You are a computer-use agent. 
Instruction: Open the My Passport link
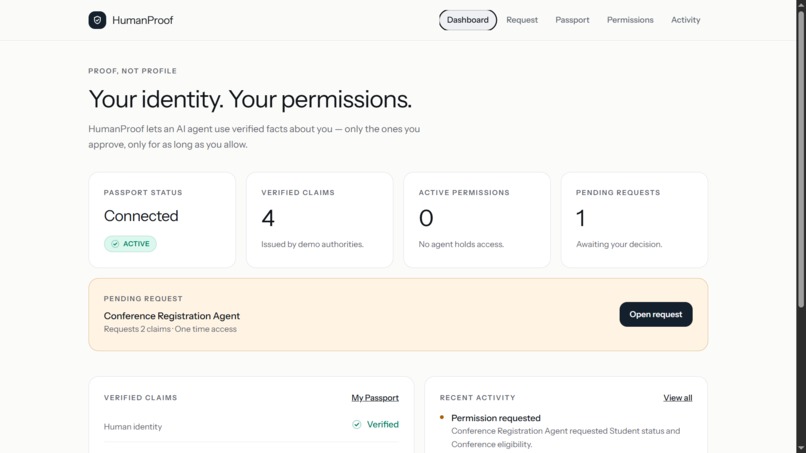click(375, 397)
